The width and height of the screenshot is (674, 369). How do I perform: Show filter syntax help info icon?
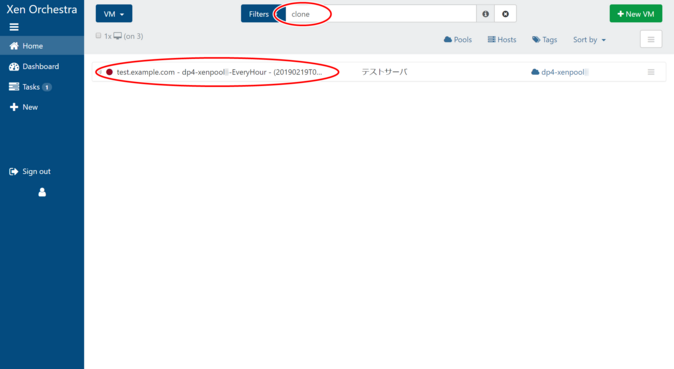pos(485,14)
